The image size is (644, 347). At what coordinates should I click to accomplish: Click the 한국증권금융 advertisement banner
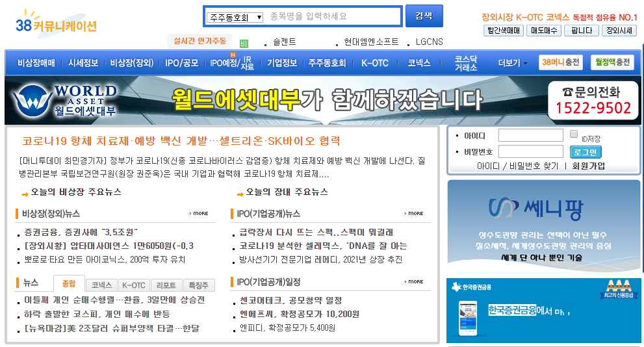point(544,311)
